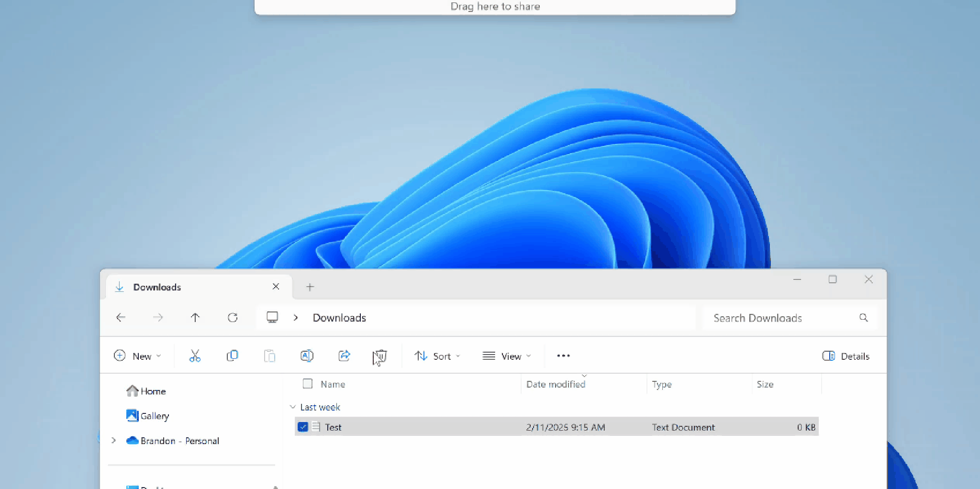Viewport: 980px width, 489px height.
Task: Expand the Brandon - Personal OneDrive node
Action: coord(114,441)
